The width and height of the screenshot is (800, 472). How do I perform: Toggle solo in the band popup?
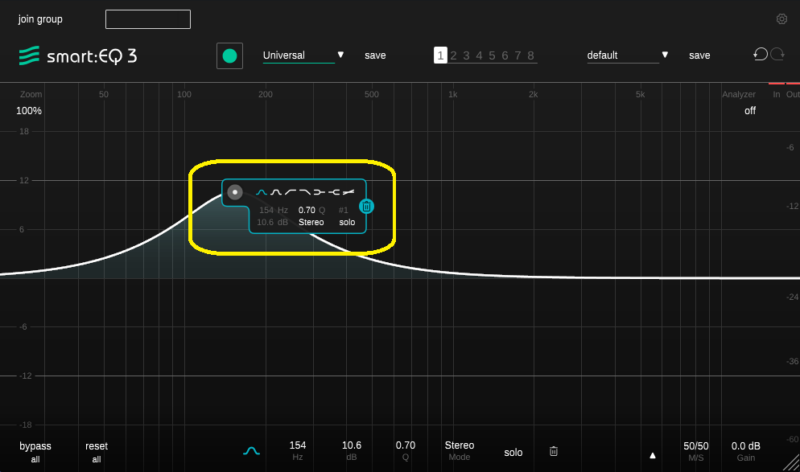pyautogui.click(x=347, y=222)
